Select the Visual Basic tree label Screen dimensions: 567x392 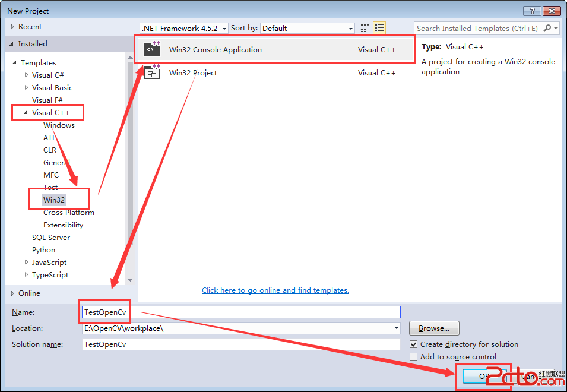click(52, 87)
